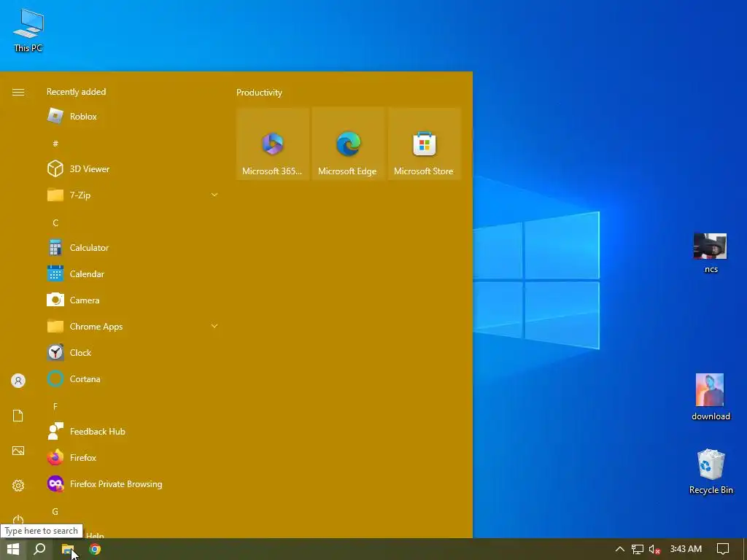Open Calendar app

coord(132,274)
